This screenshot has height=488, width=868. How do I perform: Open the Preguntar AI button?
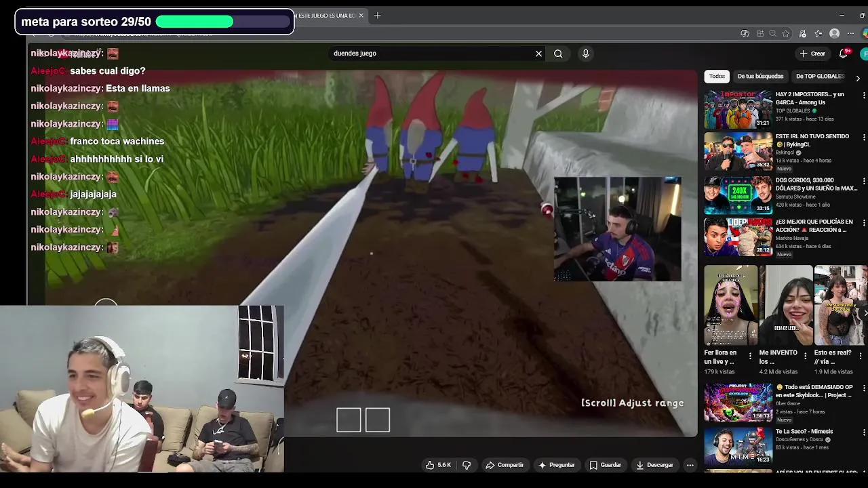coord(556,465)
